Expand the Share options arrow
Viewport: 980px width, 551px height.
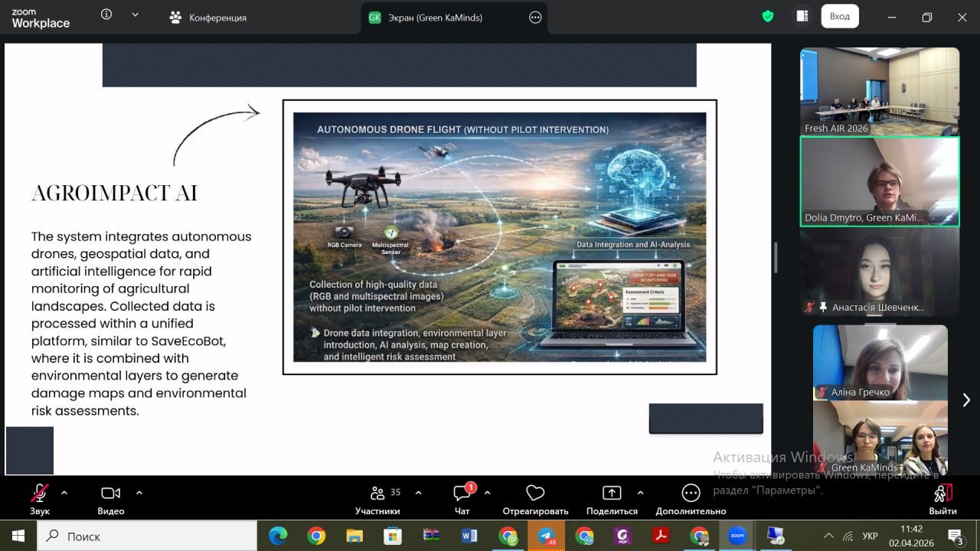[x=640, y=493]
